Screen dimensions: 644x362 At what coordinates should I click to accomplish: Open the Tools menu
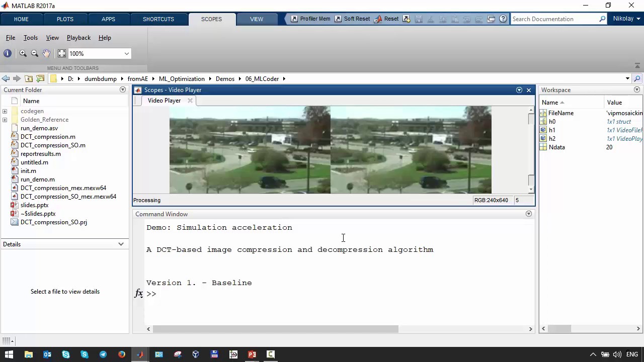(x=31, y=38)
